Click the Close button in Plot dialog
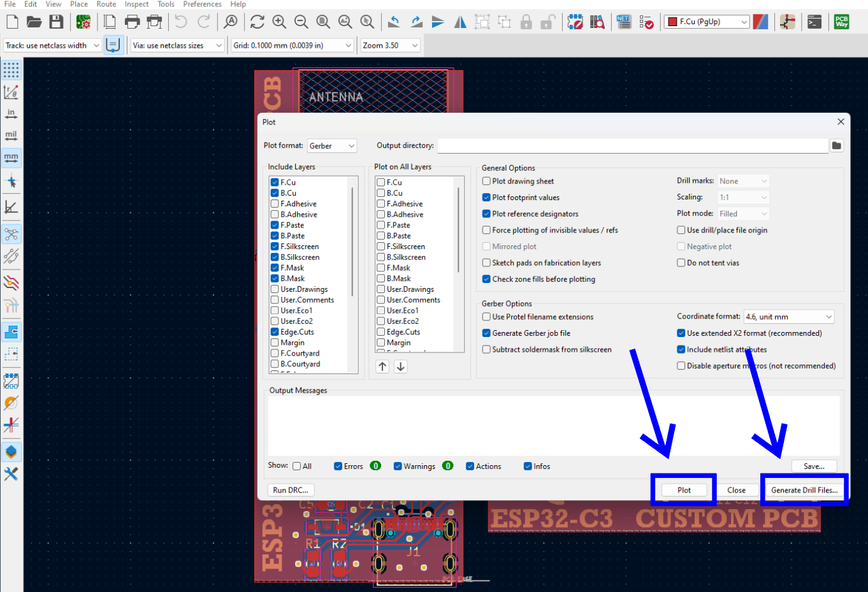Screen dimensions: 868x592 736,490
